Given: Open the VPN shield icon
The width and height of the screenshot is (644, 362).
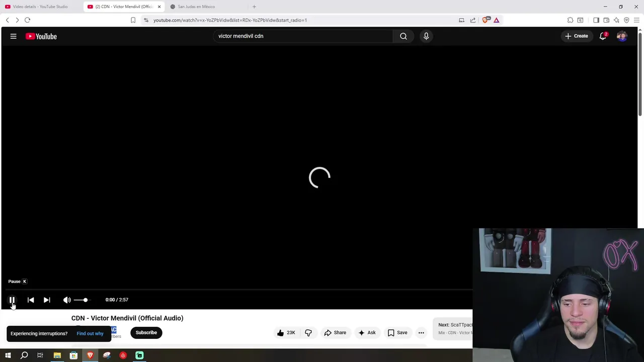Looking at the screenshot, I should [626, 20].
